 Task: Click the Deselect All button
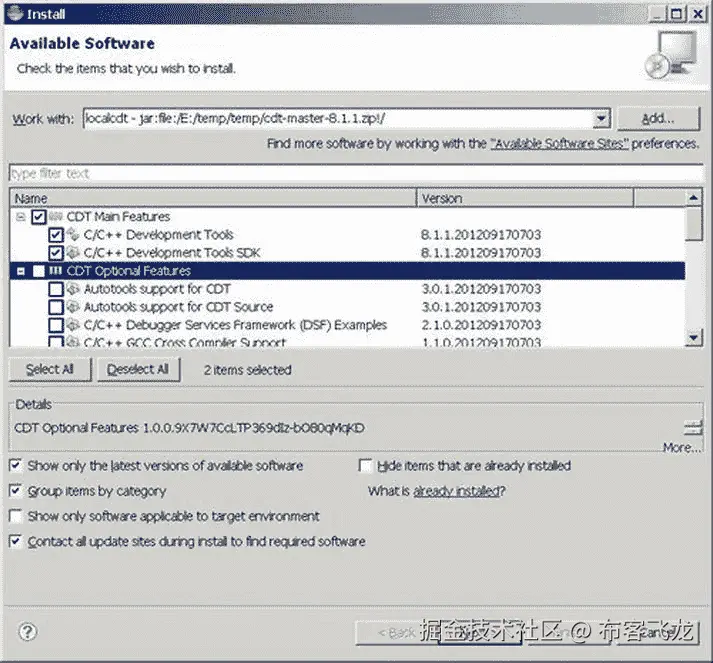(x=138, y=370)
